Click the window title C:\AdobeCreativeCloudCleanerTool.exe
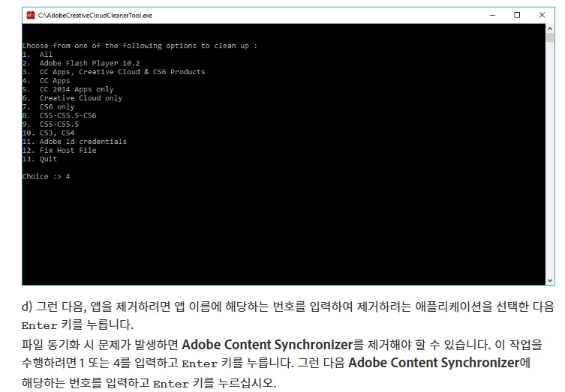This screenshot has height=392, width=565. (x=95, y=16)
